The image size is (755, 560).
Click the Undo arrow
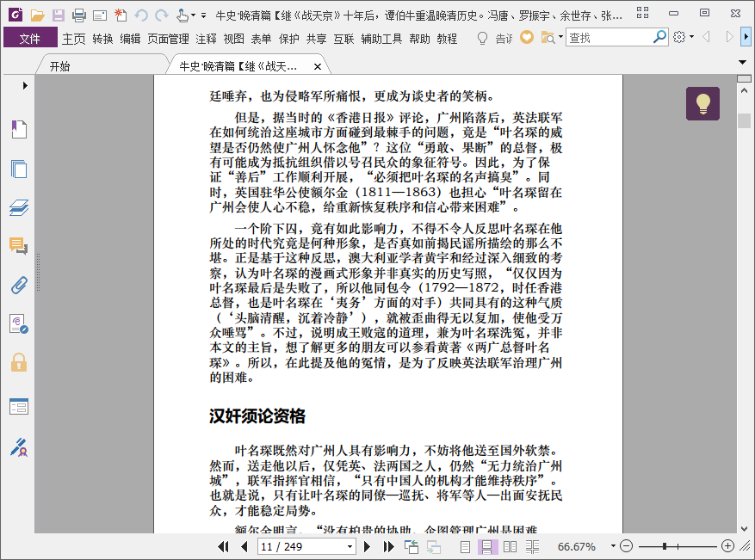pyautogui.click(x=141, y=15)
